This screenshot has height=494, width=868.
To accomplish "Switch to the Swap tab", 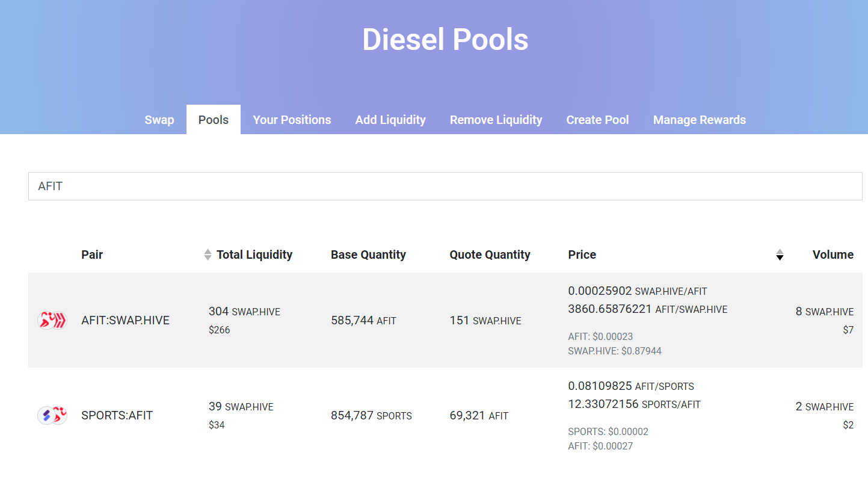I will 159,120.
